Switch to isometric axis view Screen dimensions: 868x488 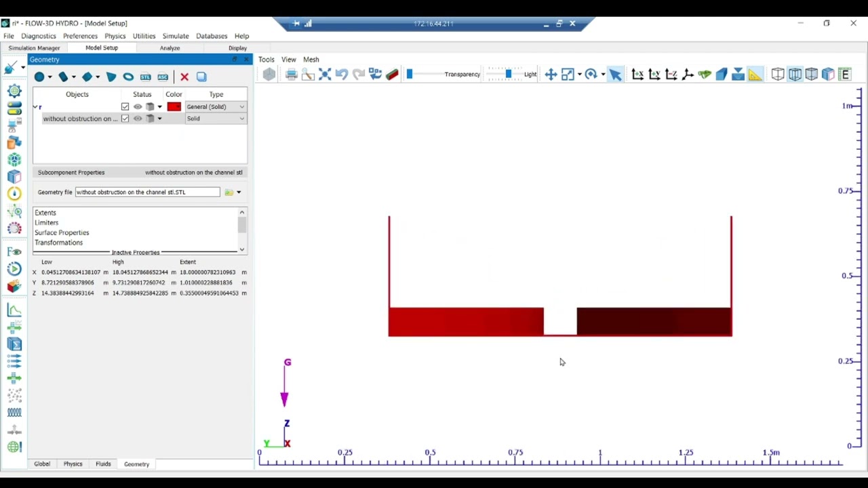pyautogui.click(x=688, y=75)
